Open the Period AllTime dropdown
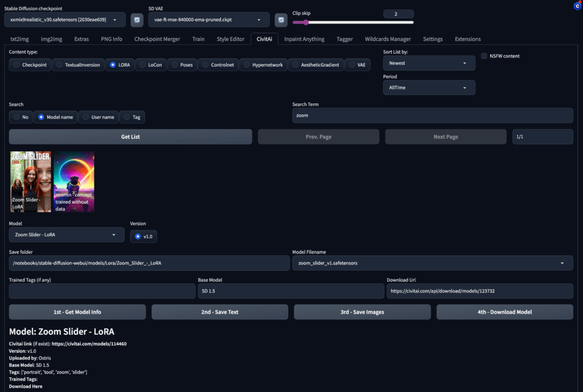Image resolution: width=583 pixels, height=392 pixels. (429, 88)
